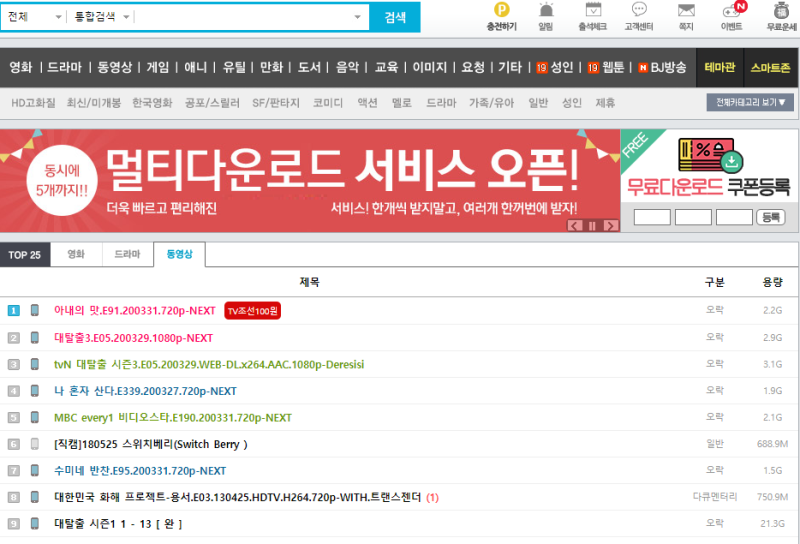Open the 테마관 section
Image resolution: width=800 pixels, height=544 pixels.
(720, 67)
